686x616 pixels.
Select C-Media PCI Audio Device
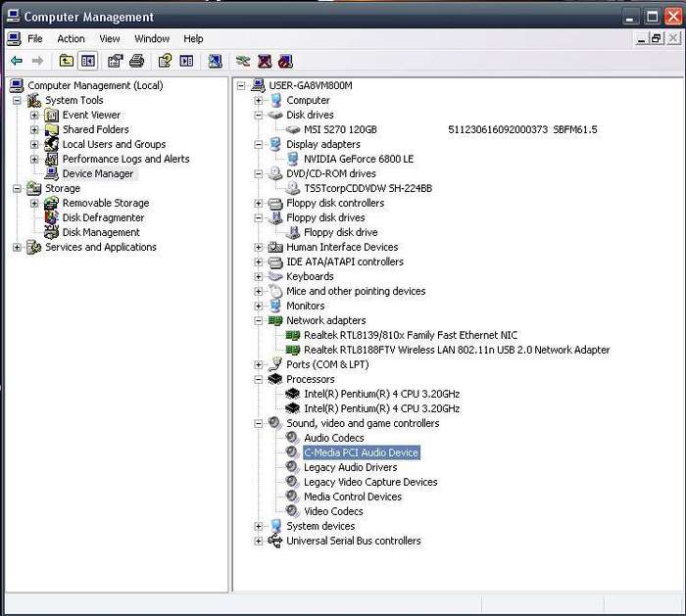[362, 452]
